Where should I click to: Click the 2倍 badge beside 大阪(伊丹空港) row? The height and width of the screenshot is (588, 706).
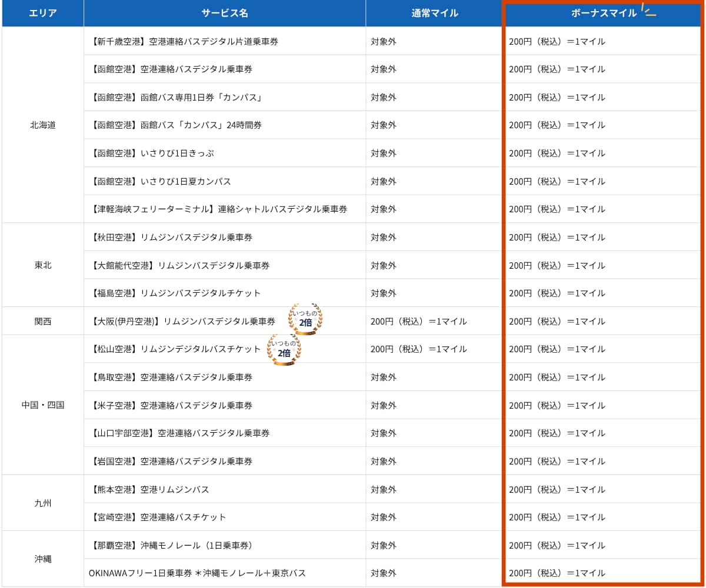(x=305, y=319)
